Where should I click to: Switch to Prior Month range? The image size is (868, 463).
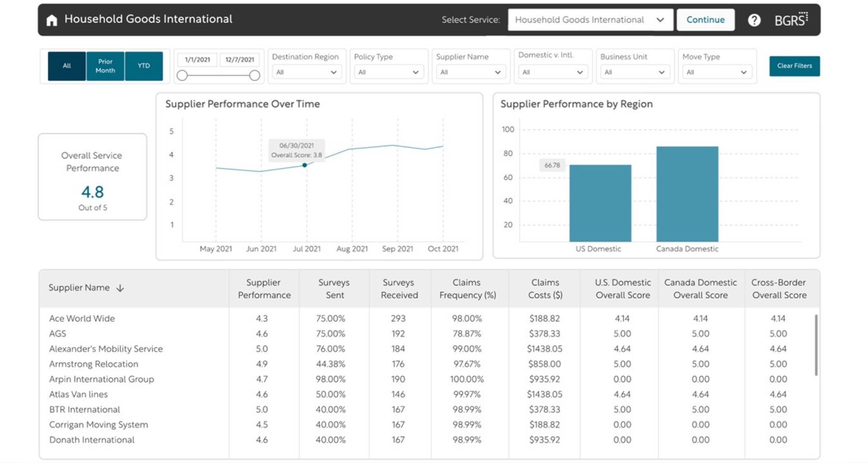pyautogui.click(x=105, y=66)
